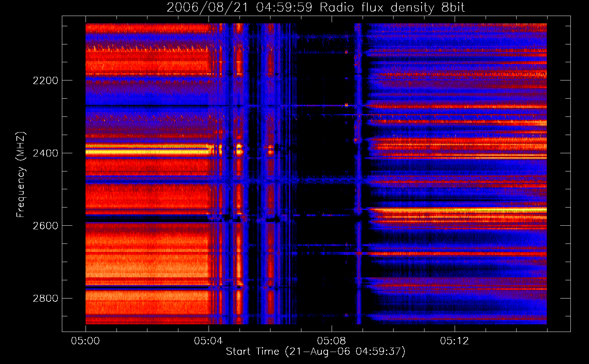Select the 2200 frequency tick label
This screenshot has width=589, height=364.
pos(46,80)
